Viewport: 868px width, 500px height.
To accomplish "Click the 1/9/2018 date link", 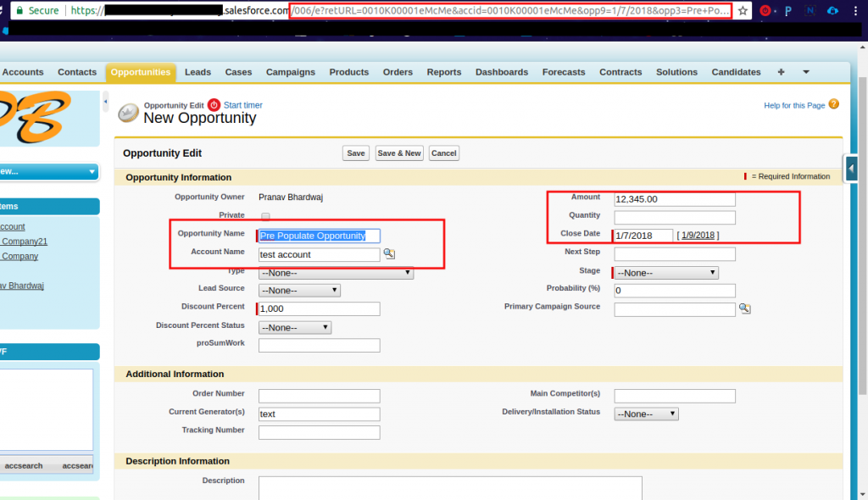I will point(698,236).
